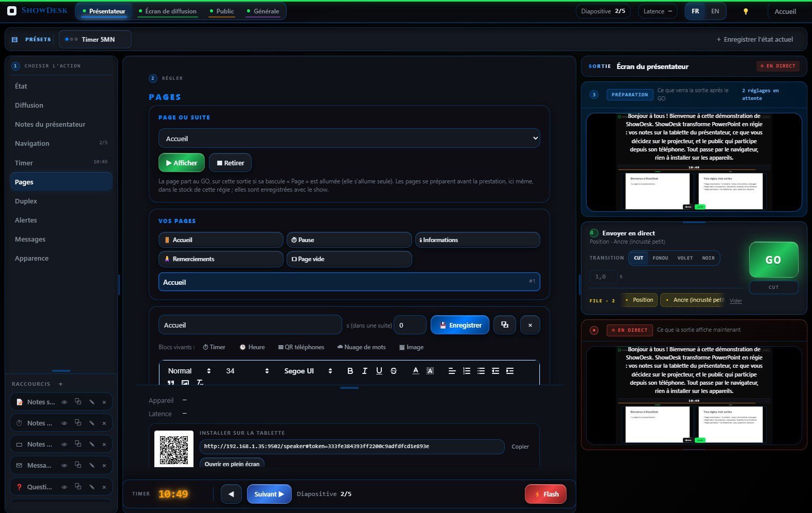Remove the Questi... shortcut
812x513 pixels.
coord(104,487)
